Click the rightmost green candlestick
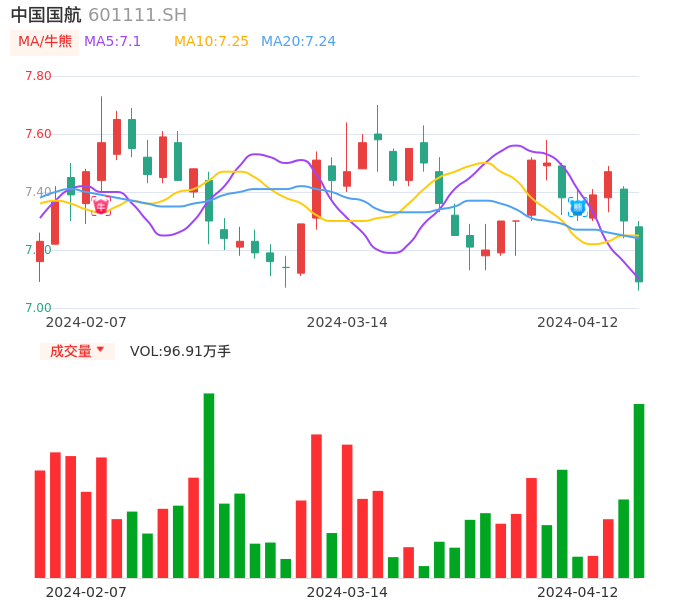 639,254
